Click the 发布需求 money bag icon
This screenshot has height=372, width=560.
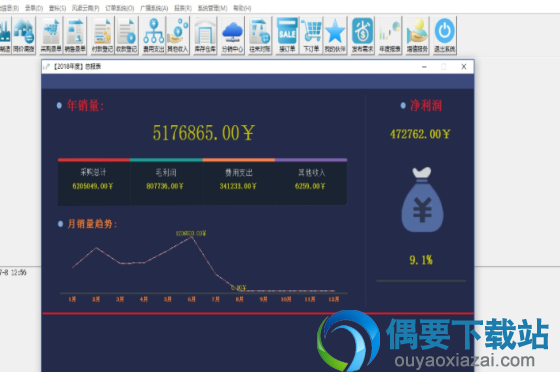362,35
